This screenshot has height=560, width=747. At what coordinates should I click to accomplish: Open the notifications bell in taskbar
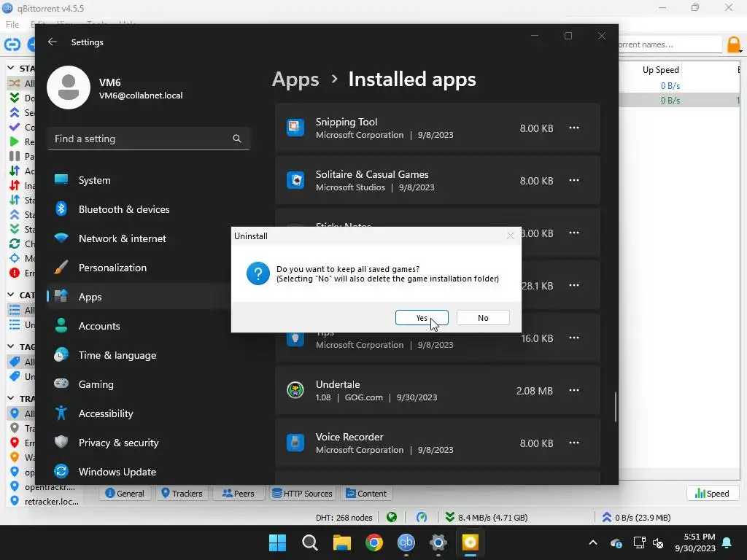tap(727, 542)
